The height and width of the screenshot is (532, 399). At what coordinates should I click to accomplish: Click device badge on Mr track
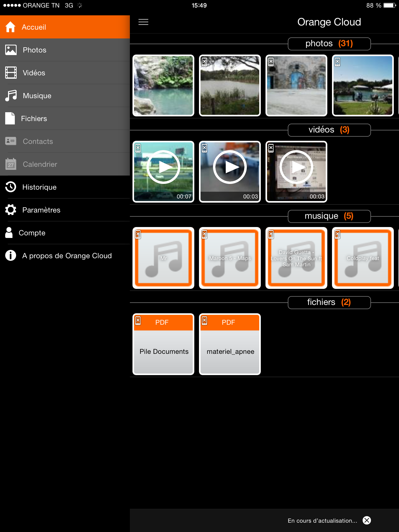[x=138, y=234]
